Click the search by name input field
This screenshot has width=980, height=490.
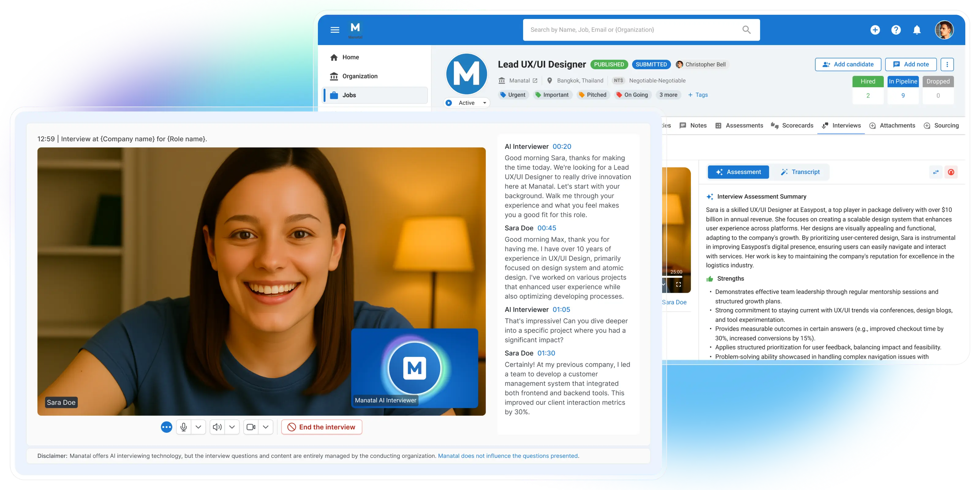pos(628,30)
